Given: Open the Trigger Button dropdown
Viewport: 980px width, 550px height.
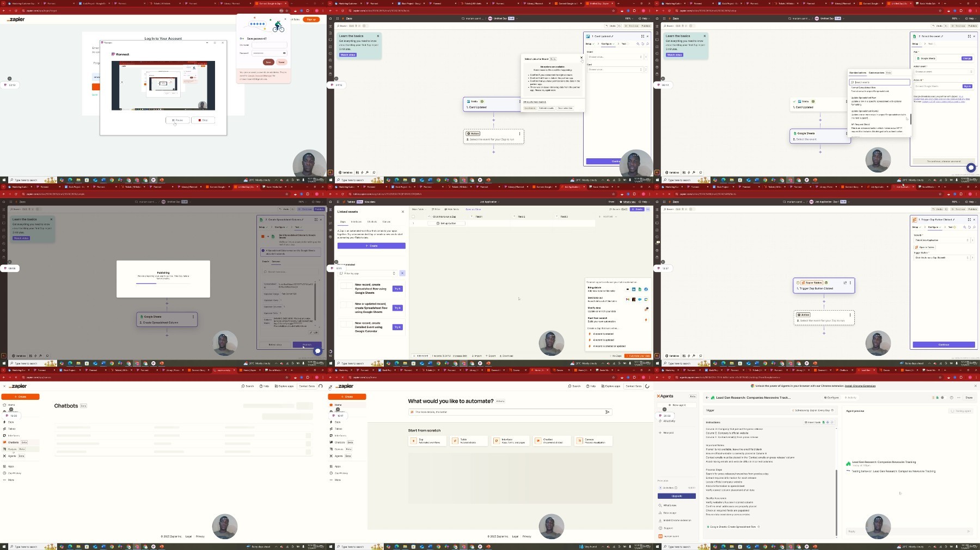Looking at the screenshot, I should [941, 258].
